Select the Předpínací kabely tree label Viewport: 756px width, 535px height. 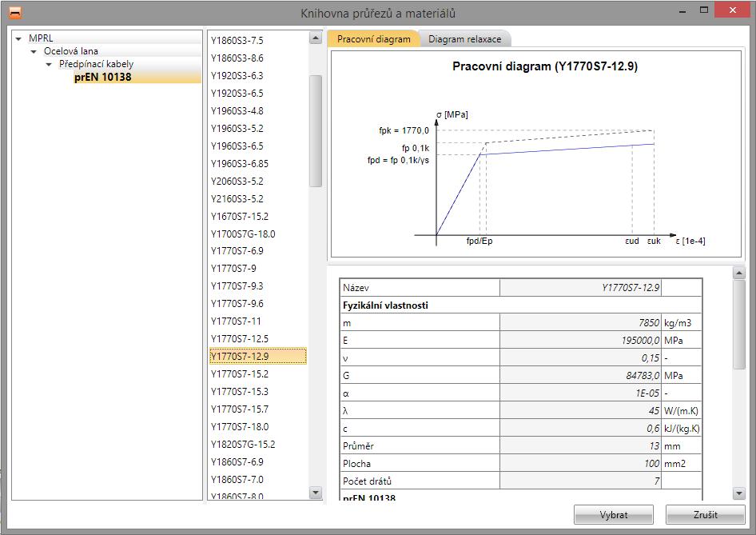tap(96, 64)
